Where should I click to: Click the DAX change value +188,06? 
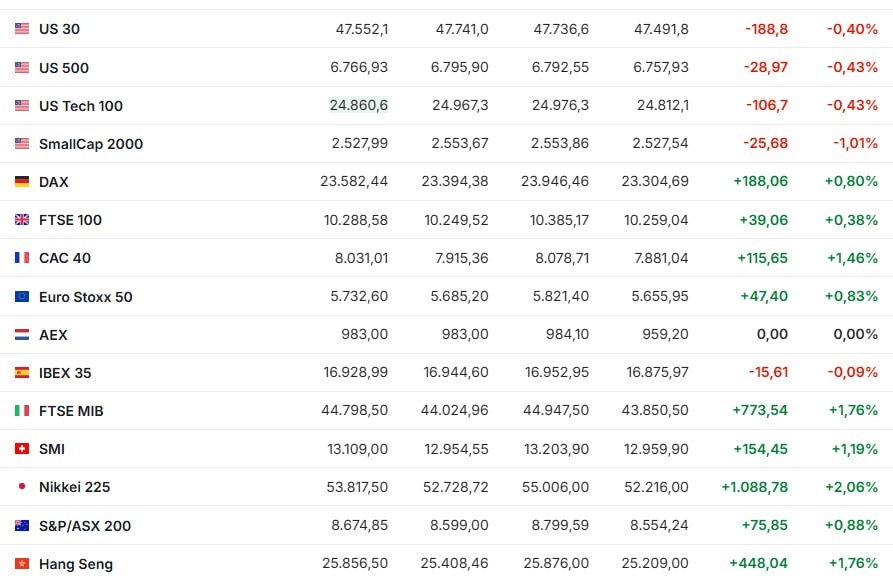[760, 181]
